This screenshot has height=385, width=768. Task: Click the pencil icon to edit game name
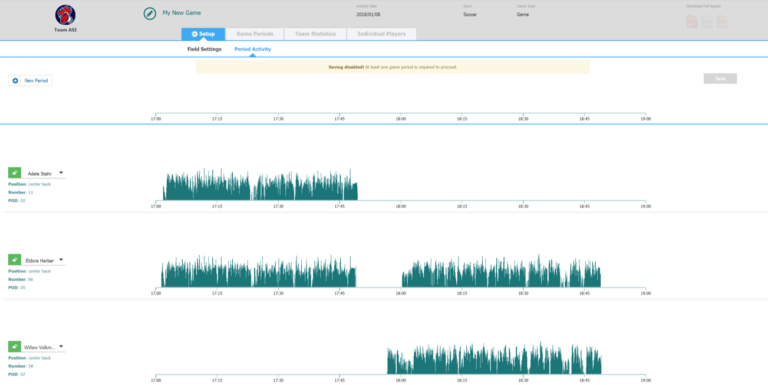(x=149, y=13)
